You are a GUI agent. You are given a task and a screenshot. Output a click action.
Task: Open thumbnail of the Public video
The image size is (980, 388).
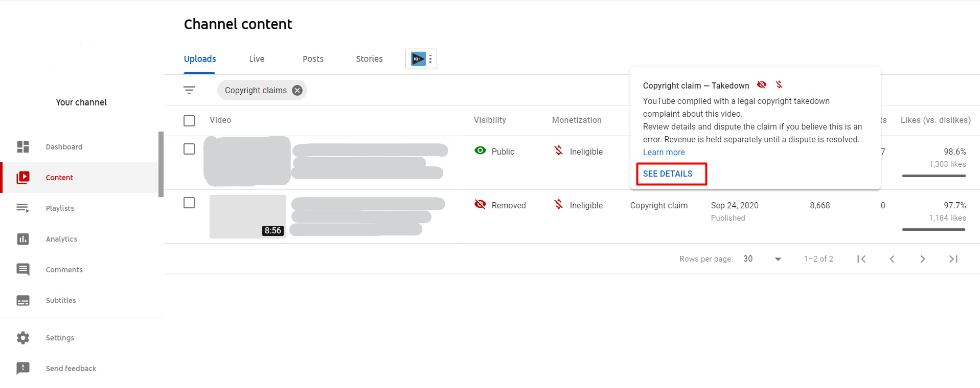pos(247,161)
